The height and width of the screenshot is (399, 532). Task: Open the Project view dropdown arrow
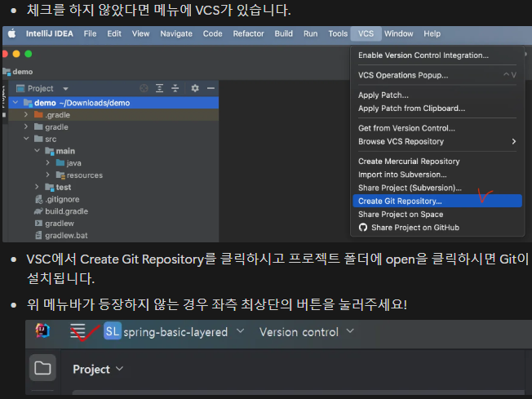65,89
